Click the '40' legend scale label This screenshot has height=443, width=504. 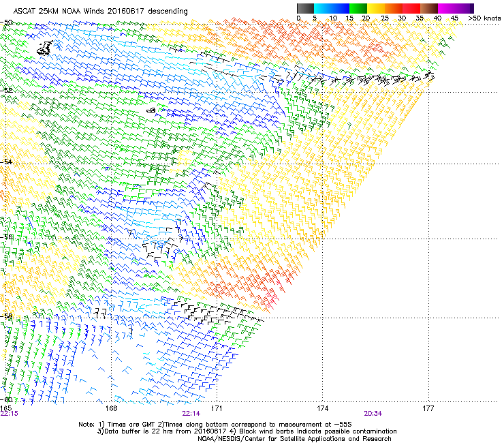point(437,18)
